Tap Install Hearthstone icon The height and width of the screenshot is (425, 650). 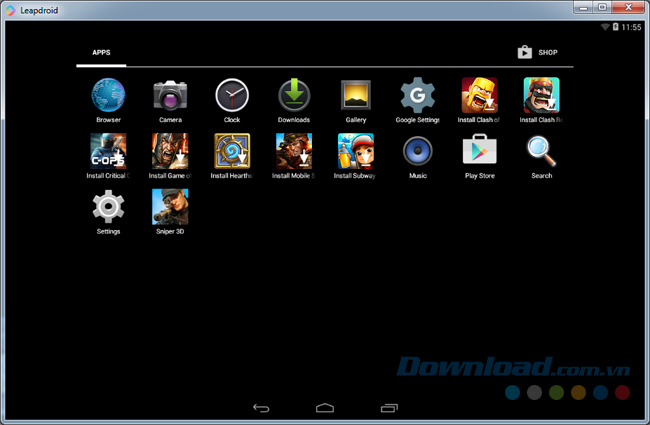click(232, 151)
